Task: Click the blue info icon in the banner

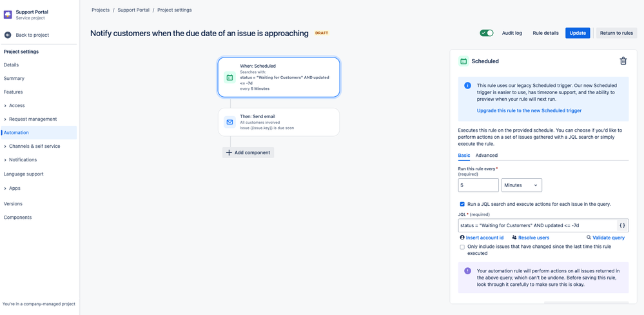Action: [x=467, y=86]
